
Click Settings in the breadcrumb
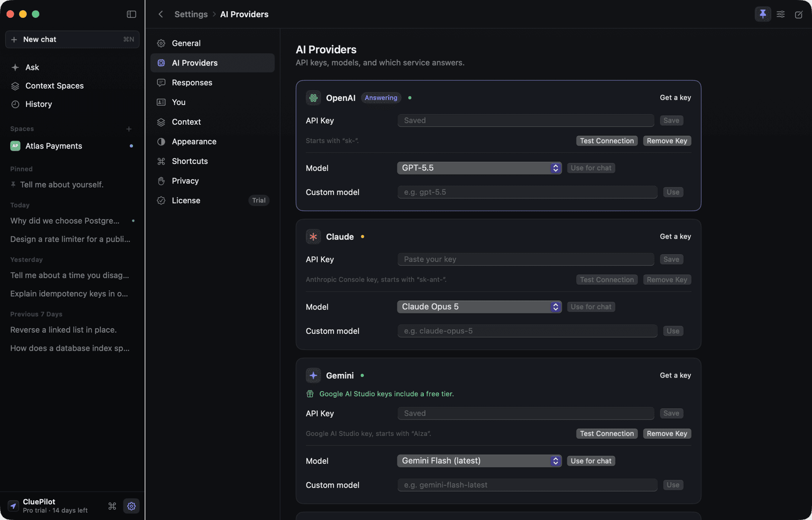(x=191, y=14)
